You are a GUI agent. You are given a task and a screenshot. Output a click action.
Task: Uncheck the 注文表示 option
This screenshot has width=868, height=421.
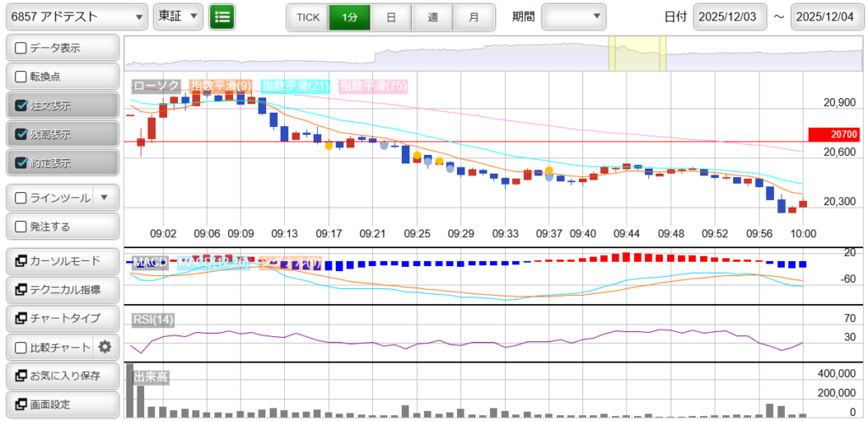[22, 106]
